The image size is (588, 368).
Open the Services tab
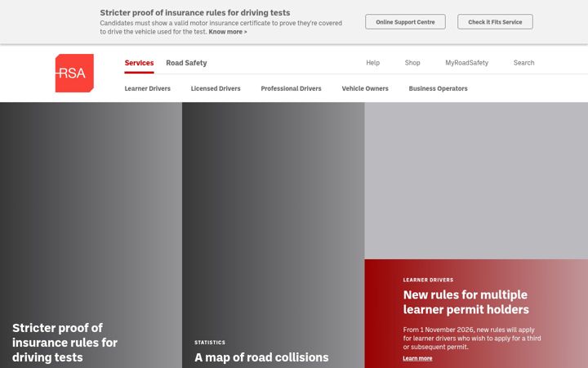[139, 63]
